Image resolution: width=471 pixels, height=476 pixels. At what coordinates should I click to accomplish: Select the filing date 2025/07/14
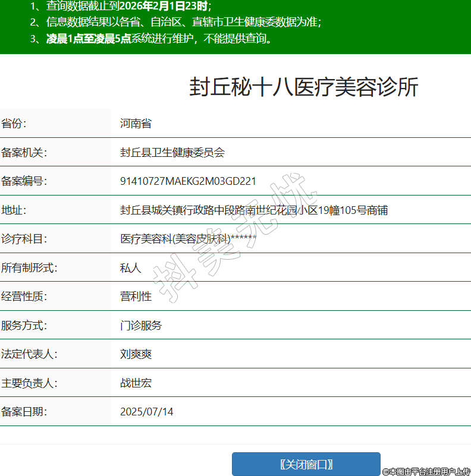[x=146, y=412]
